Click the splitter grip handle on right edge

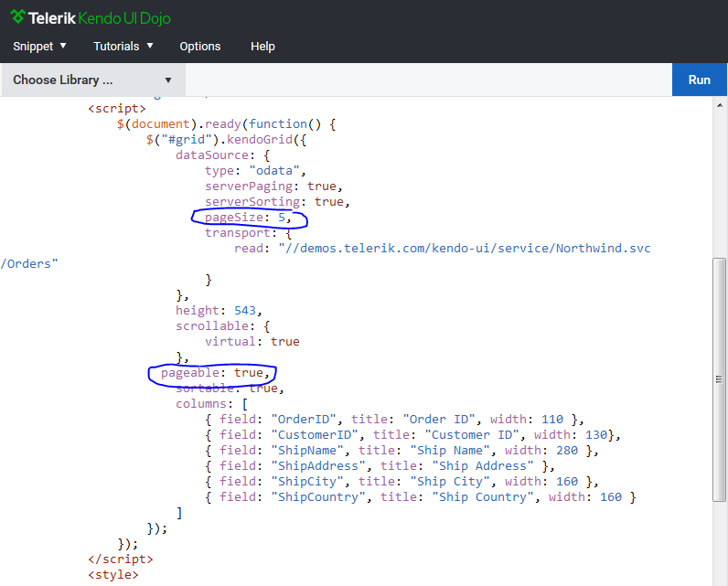(719, 379)
